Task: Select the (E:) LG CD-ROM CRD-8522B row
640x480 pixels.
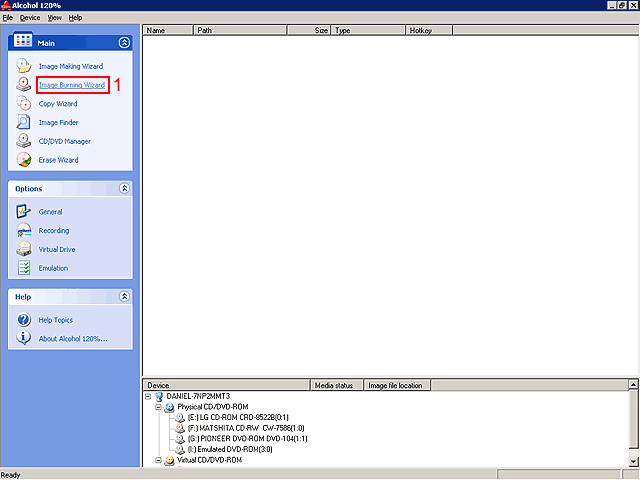Action: [x=238, y=418]
